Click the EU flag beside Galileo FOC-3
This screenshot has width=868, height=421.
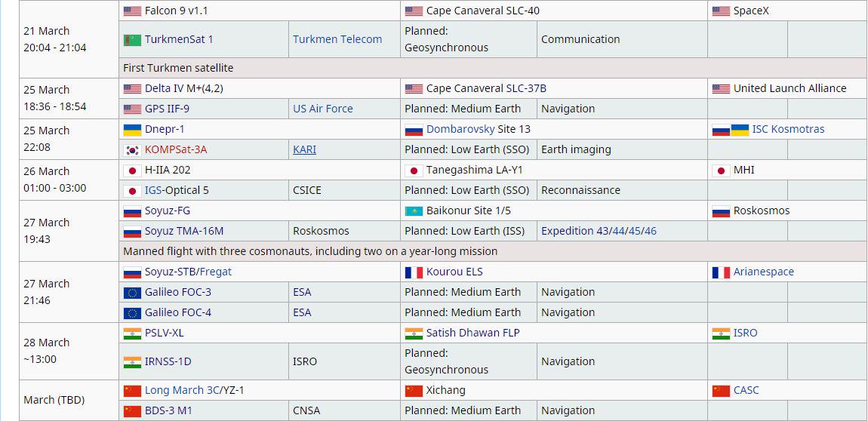point(132,293)
